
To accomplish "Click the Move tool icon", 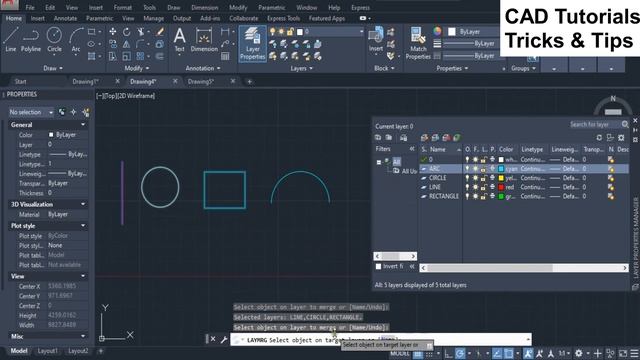I will coord(113,31).
